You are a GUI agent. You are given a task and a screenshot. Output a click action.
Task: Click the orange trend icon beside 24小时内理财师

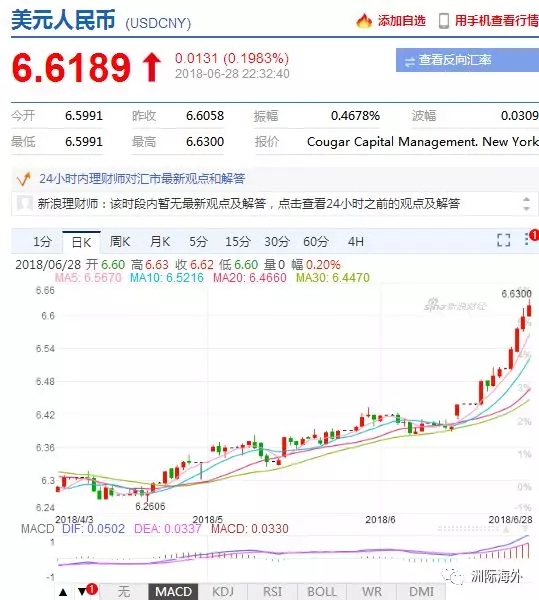[23, 179]
